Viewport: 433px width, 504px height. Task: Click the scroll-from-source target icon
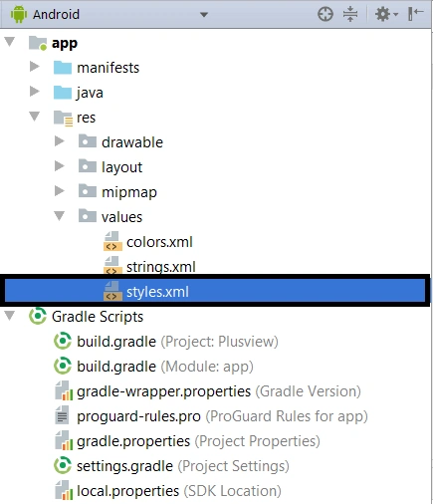pos(325,14)
